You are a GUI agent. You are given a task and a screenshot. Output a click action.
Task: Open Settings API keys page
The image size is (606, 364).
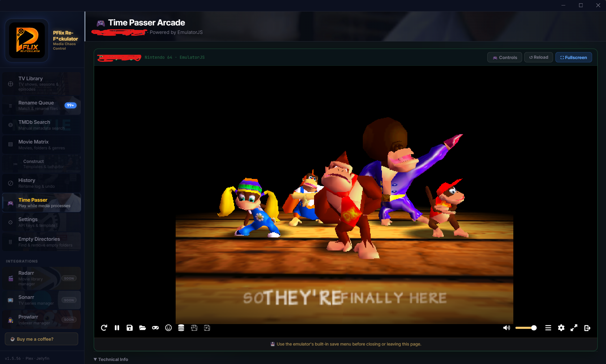pyautogui.click(x=41, y=222)
